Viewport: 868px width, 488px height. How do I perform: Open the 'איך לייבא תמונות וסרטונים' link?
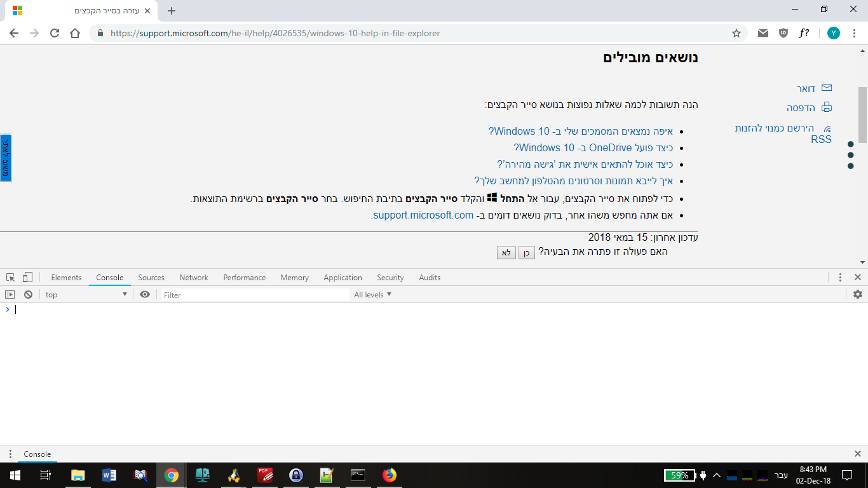(573, 181)
